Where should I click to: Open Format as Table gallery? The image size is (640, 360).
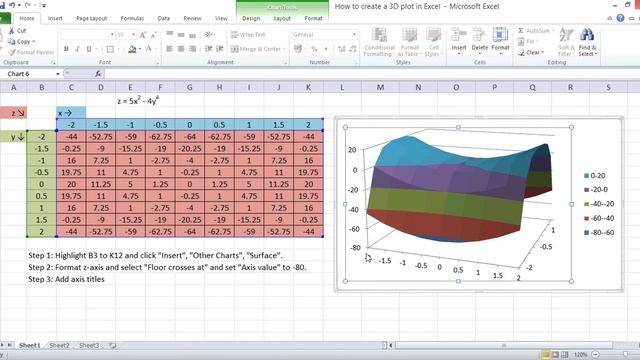point(409,42)
